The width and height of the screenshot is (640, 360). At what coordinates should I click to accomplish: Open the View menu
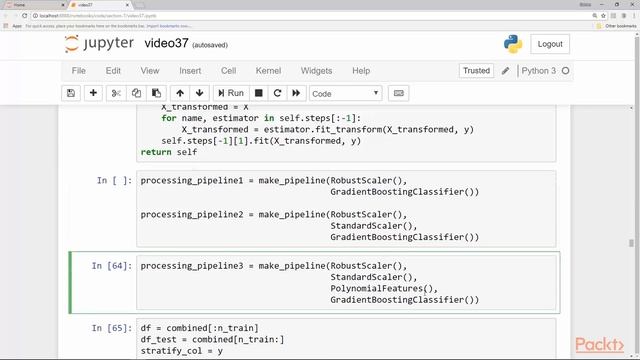(x=150, y=71)
